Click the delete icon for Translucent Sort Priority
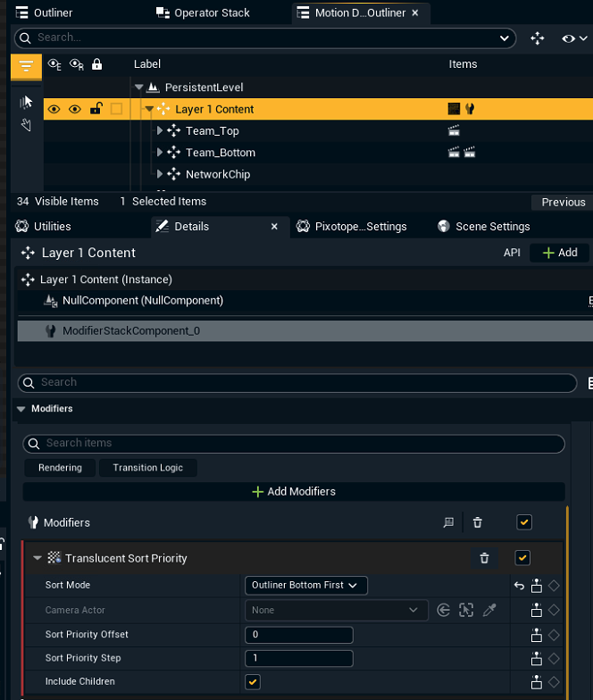The image size is (593, 700). point(484,558)
